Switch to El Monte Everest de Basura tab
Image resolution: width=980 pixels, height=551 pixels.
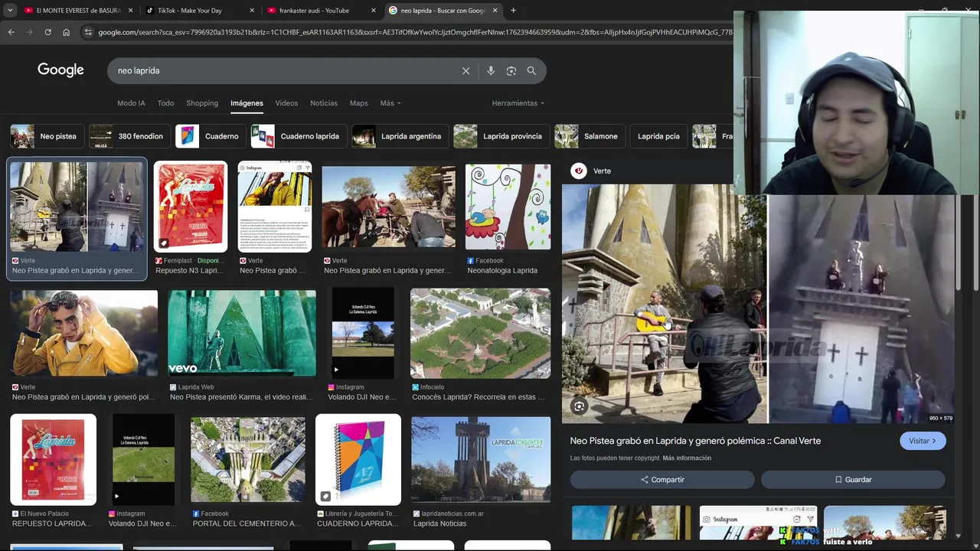pyautogui.click(x=79, y=11)
